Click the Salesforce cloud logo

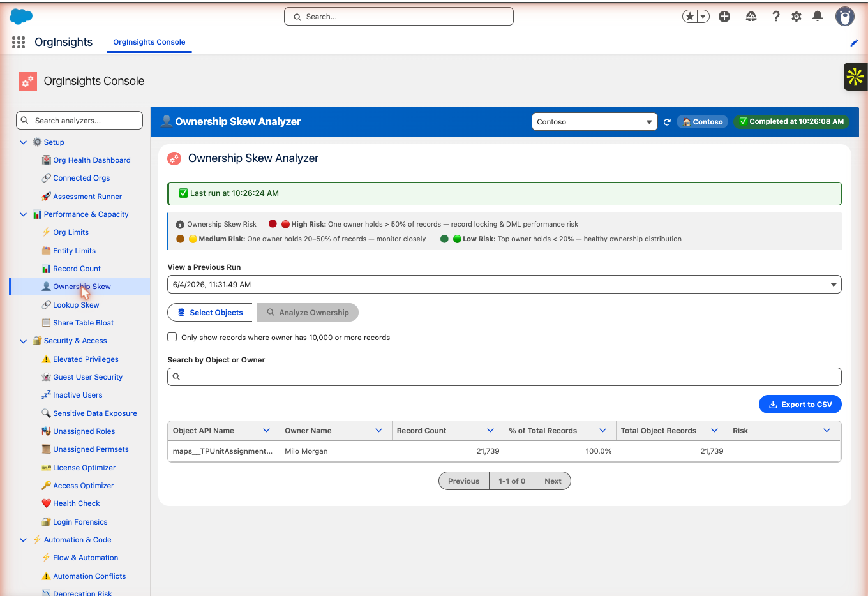(x=21, y=17)
